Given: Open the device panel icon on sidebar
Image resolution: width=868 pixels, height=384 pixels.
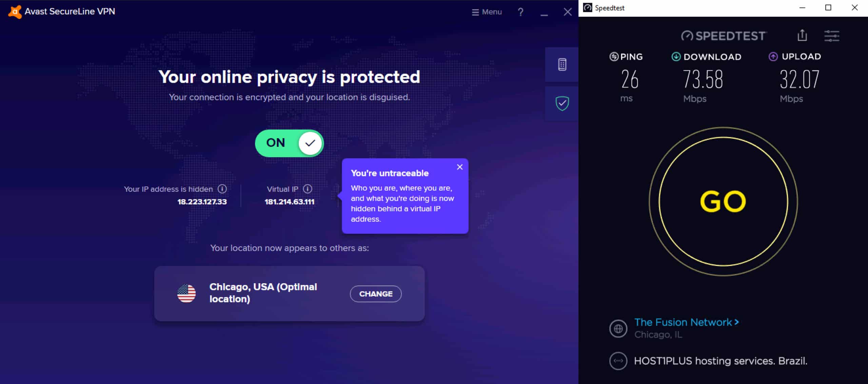Looking at the screenshot, I should pyautogui.click(x=562, y=64).
